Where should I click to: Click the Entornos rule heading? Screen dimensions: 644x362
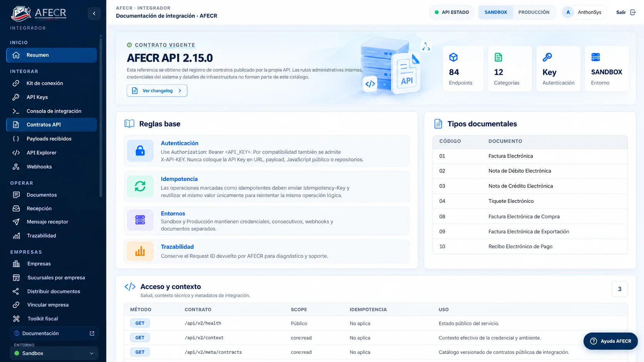[173, 214]
